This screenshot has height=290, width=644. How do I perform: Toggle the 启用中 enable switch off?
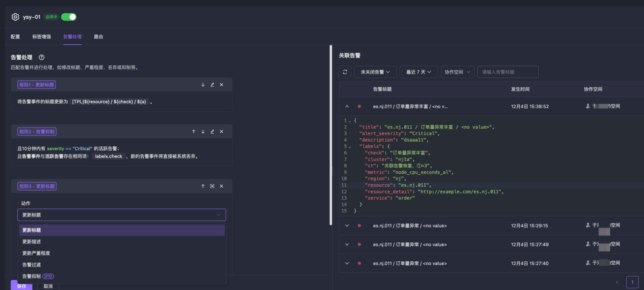68,17
